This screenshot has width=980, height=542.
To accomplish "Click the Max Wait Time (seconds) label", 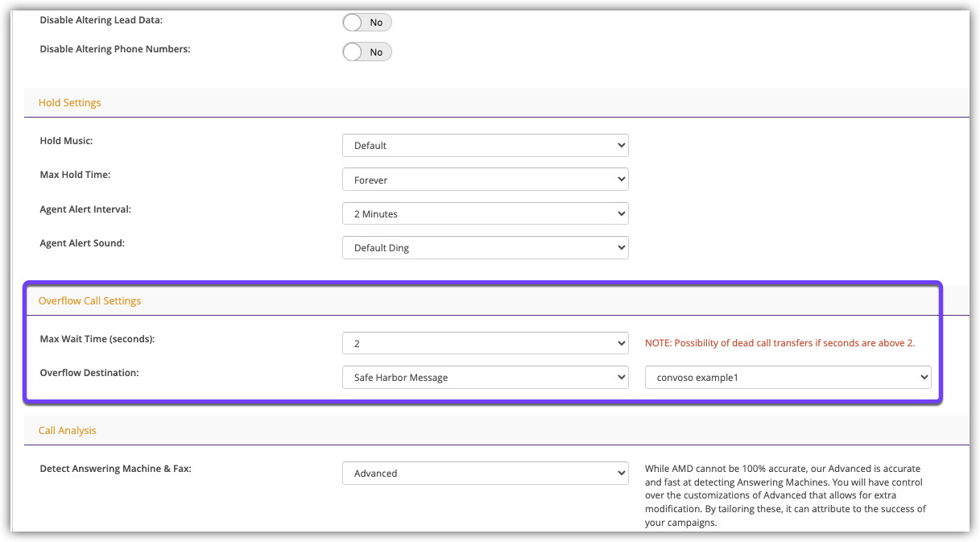I will (x=97, y=339).
